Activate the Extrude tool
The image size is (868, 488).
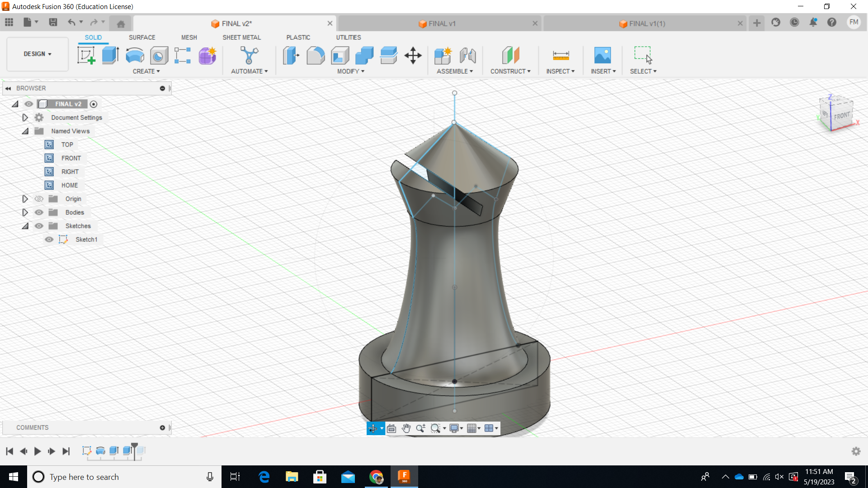click(x=110, y=55)
